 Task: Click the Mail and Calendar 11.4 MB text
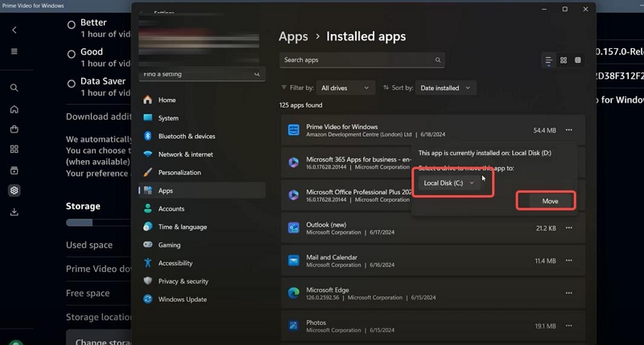545,261
